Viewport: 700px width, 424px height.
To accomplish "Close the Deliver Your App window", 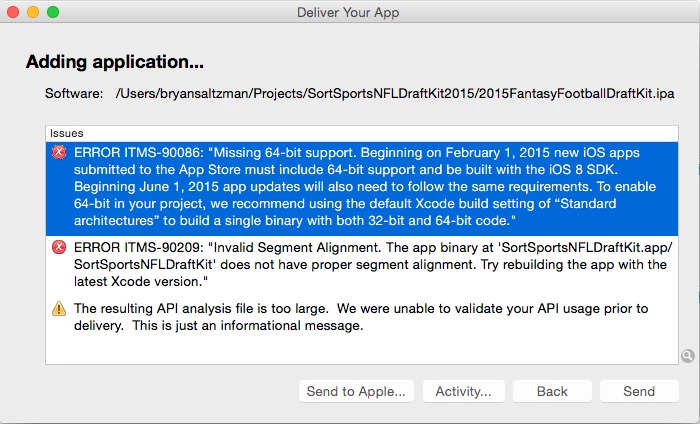I will click(x=13, y=12).
